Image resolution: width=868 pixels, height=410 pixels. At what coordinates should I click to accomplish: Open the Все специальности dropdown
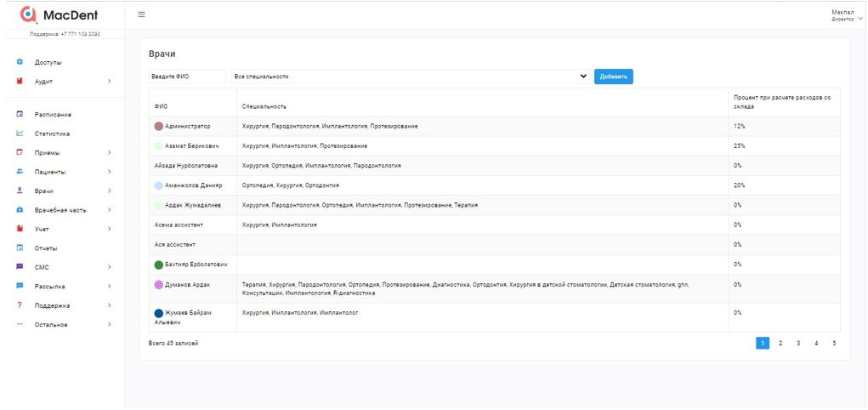(410, 77)
